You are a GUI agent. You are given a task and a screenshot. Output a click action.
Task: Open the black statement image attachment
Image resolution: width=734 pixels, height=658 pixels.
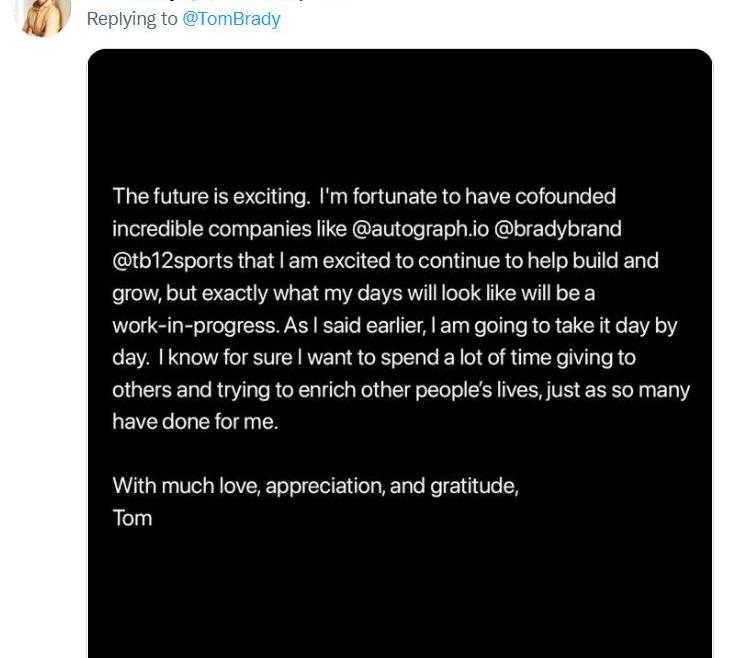click(400, 353)
